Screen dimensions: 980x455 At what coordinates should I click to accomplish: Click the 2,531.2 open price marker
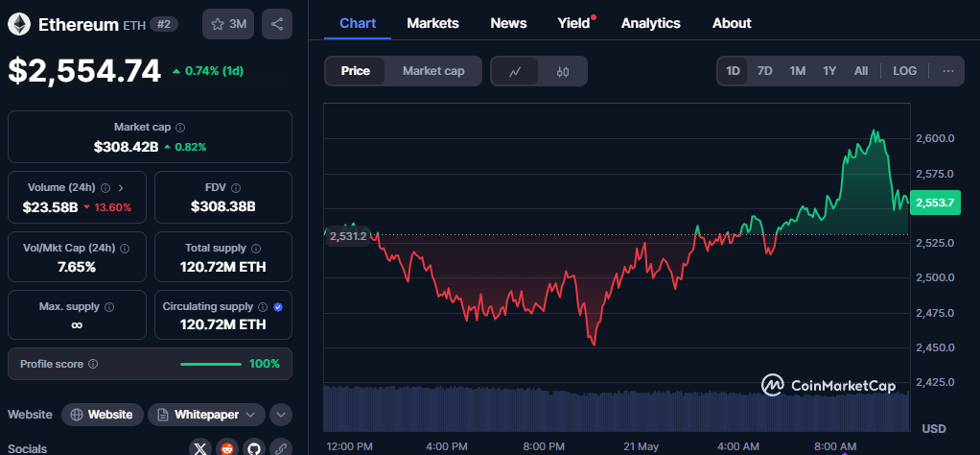coord(348,236)
